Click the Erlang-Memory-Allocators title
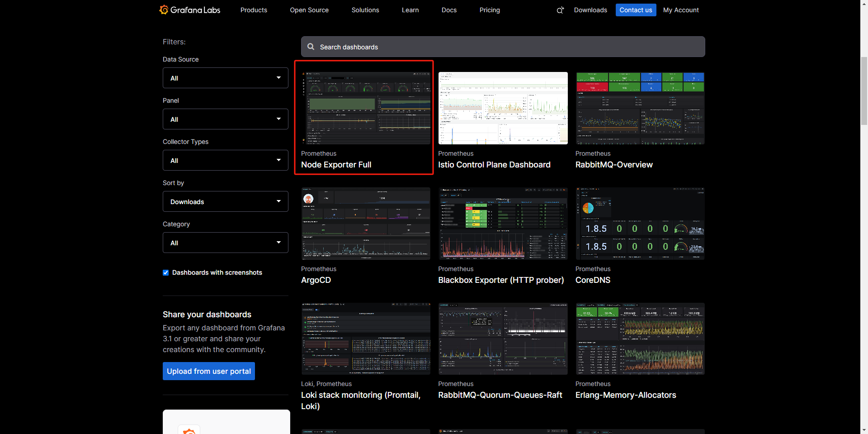Viewport: 868px width, 434px height. (x=626, y=395)
